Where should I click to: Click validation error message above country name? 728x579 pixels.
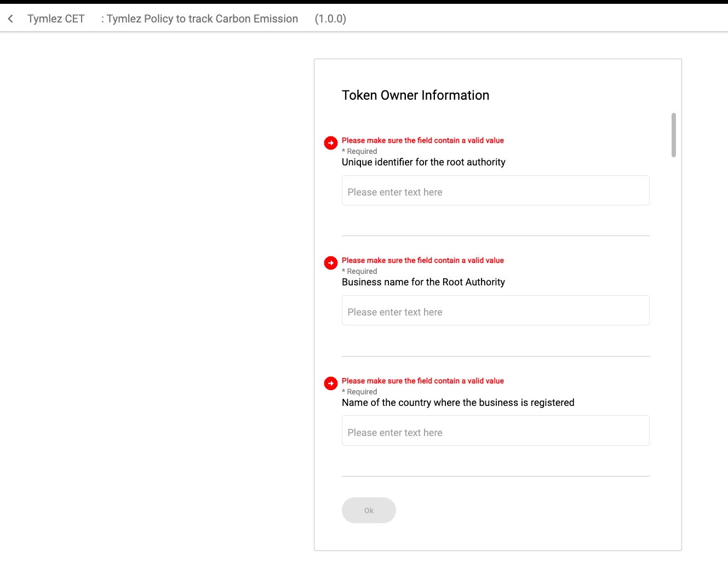tap(422, 381)
